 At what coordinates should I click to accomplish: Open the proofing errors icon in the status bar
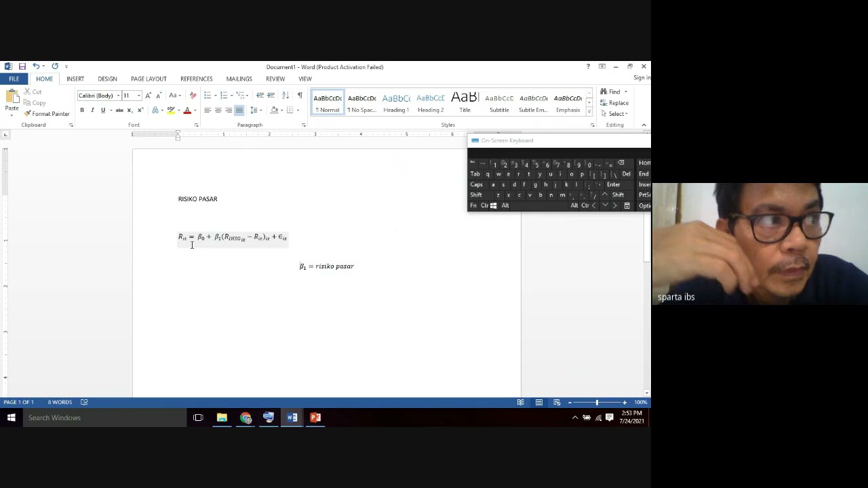84,403
